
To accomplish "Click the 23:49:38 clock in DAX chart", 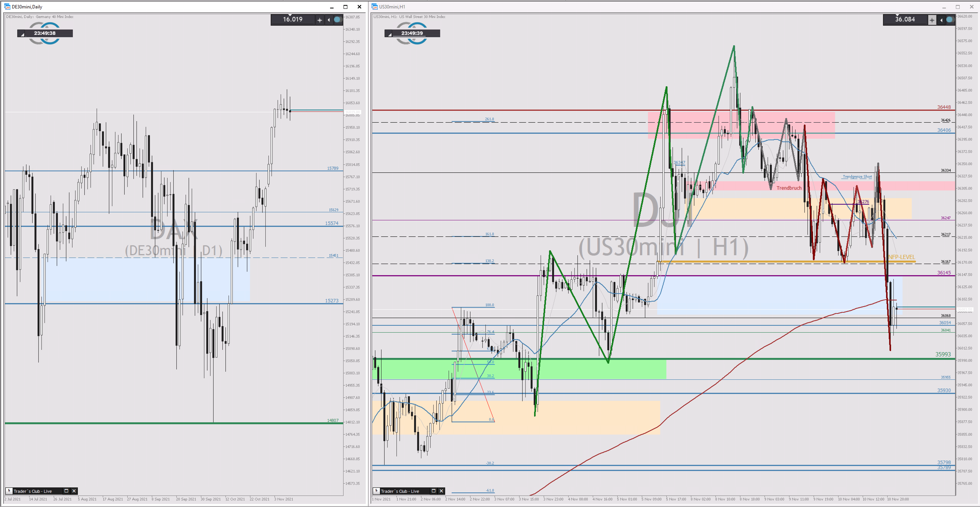I will (x=45, y=33).
